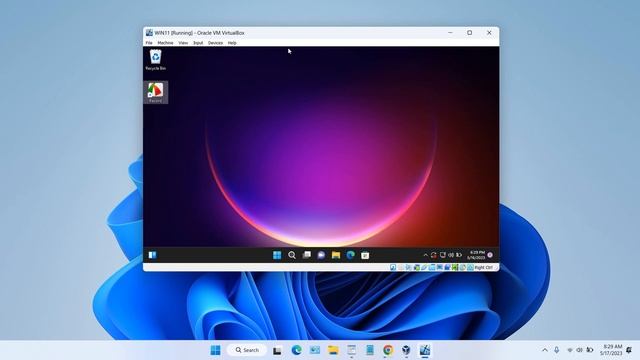Image resolution: width=640 pixels, height=360 pixels.
Task: Open the Input menu in VirtualBox
Action: 198,43
